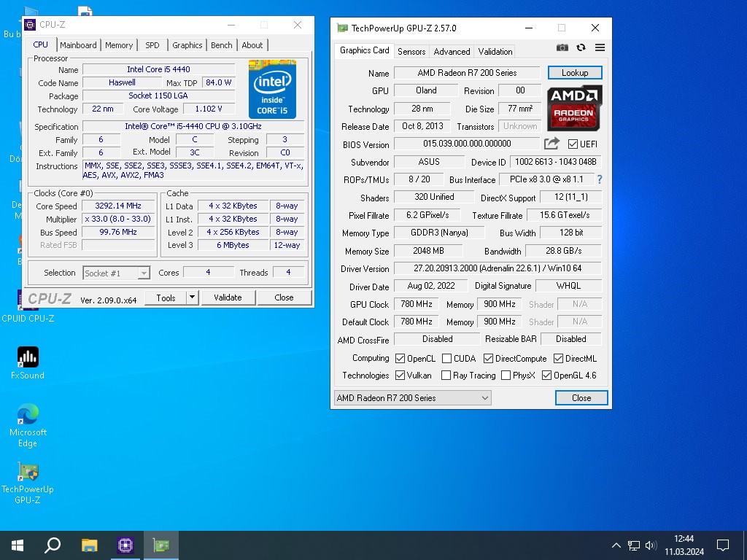Switch to the Mainboard tab in CPU-Z
Viewport: 747px width, 560px height.
coord(78,45)
